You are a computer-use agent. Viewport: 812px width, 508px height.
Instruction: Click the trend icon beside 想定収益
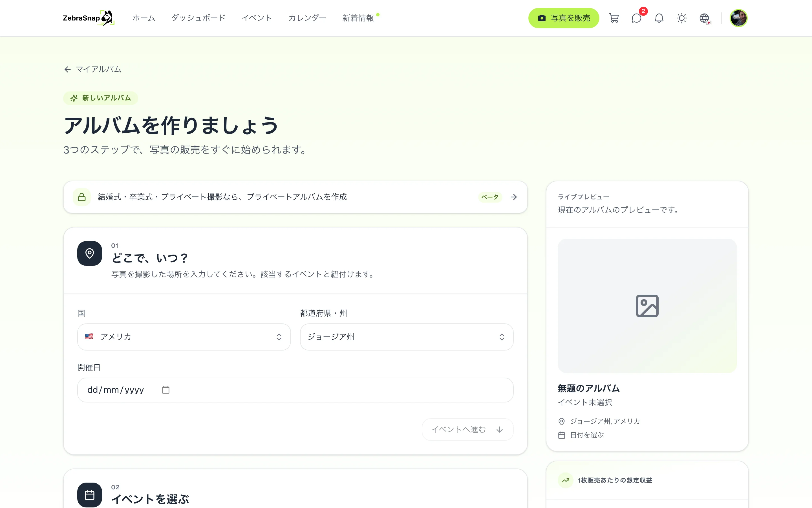566,480
